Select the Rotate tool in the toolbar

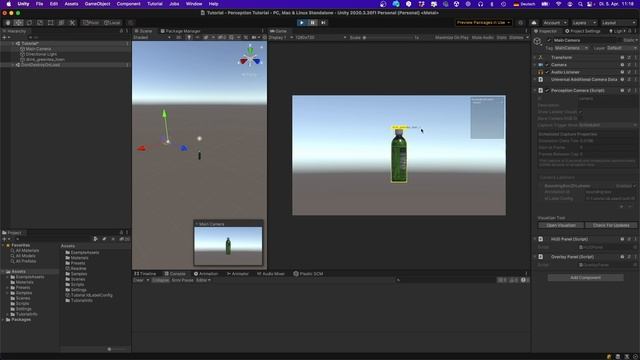(29, 23)
